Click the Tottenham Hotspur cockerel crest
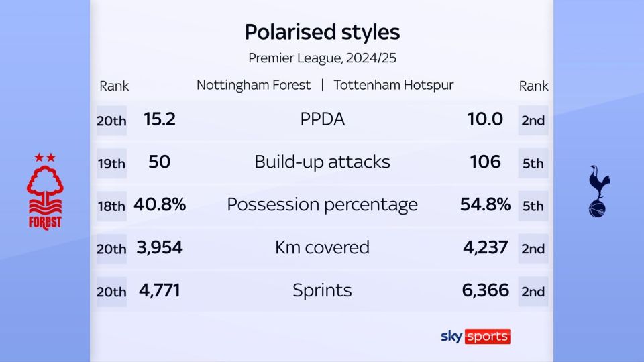 tap(598, 191)
